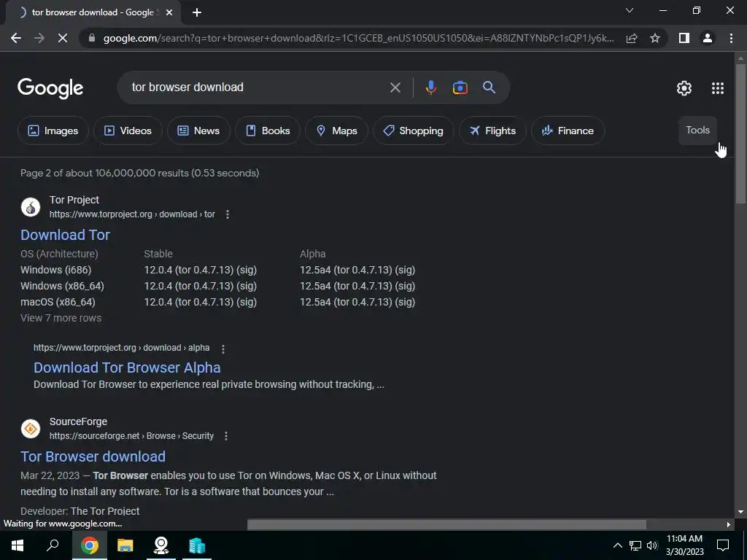Switch to Shopping results
The width and height of the screenshot is (747, 560).
pyautogui.click(x=413, y=131)
